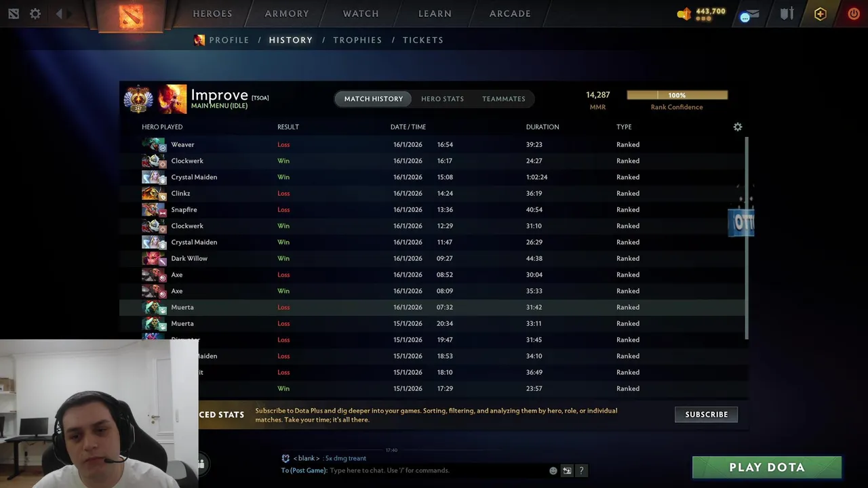868x488 pixels.
Task: Open the Axe win at 08:09 row
Action: click(x=432, y=291)
